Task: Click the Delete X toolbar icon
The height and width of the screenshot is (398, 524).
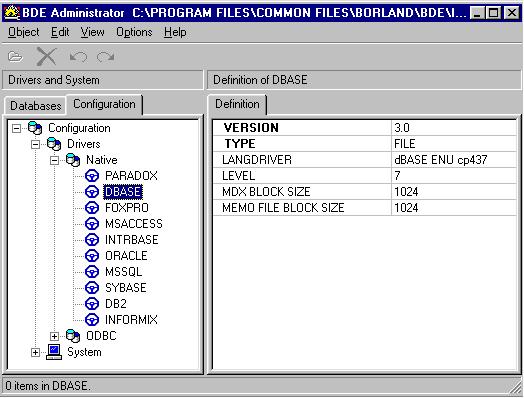Action: [46, 56]
